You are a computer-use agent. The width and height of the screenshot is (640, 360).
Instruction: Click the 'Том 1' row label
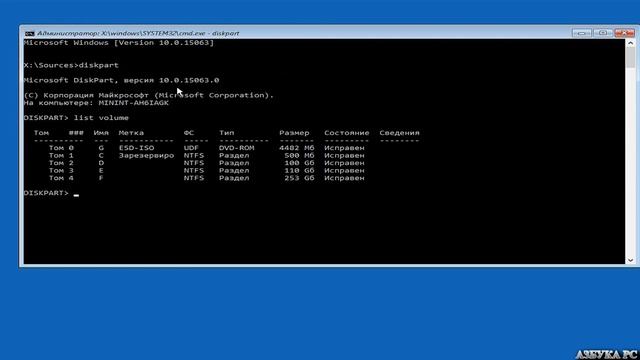click(61, 156)
